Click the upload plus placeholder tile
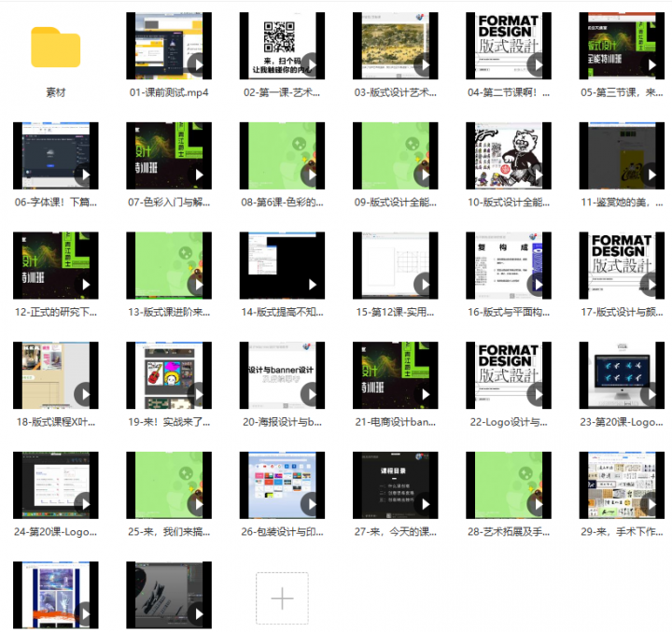This screenshot has width=672, height=632. tap(282, 598)
